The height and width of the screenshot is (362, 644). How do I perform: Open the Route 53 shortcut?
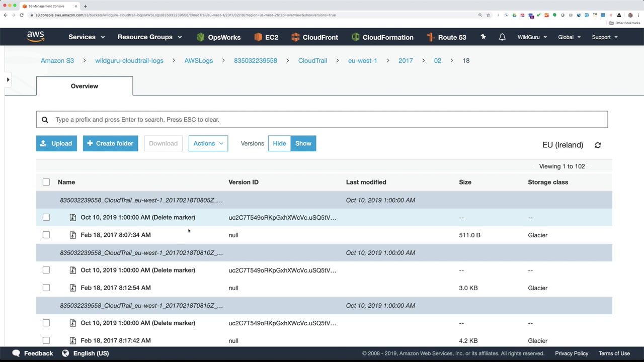click(446, 37)
